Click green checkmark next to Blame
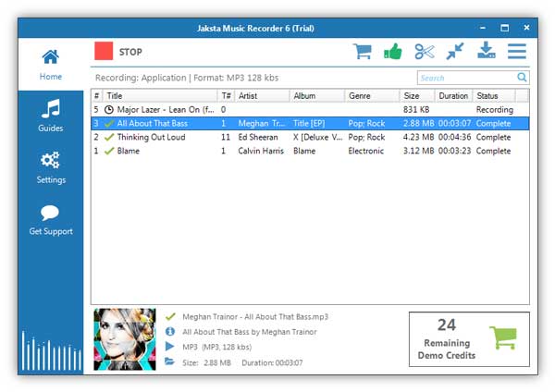The width and height of the screenshot is (555, 392). (109, 151)
